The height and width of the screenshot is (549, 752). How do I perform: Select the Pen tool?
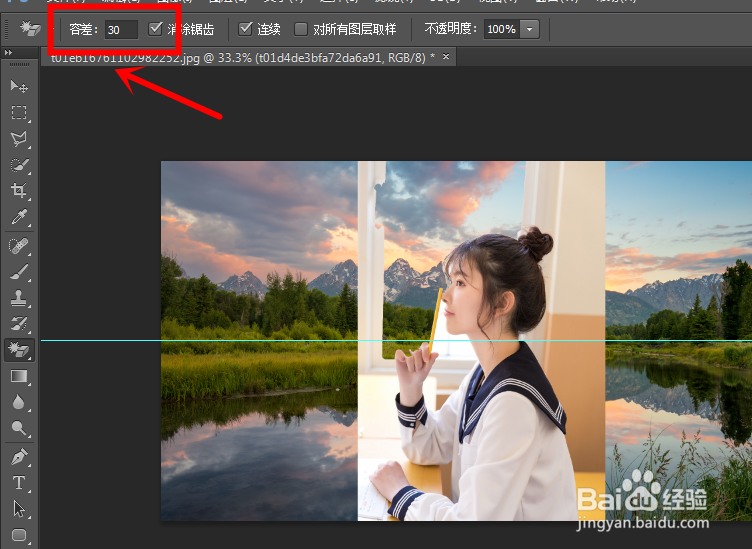pyautogui.click(x=19, y=457)
